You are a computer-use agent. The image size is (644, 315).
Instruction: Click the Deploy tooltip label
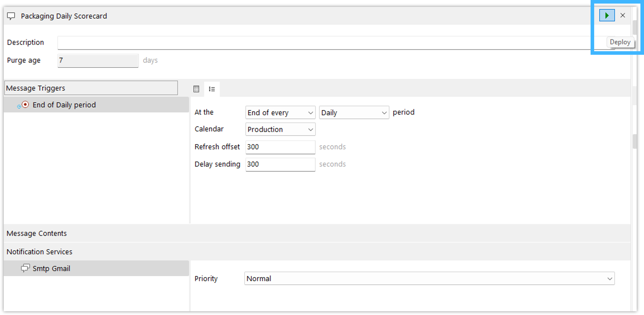click(x=620, y=42)
